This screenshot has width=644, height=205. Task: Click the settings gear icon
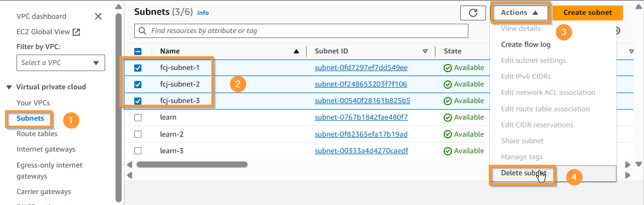click(617, 31)
